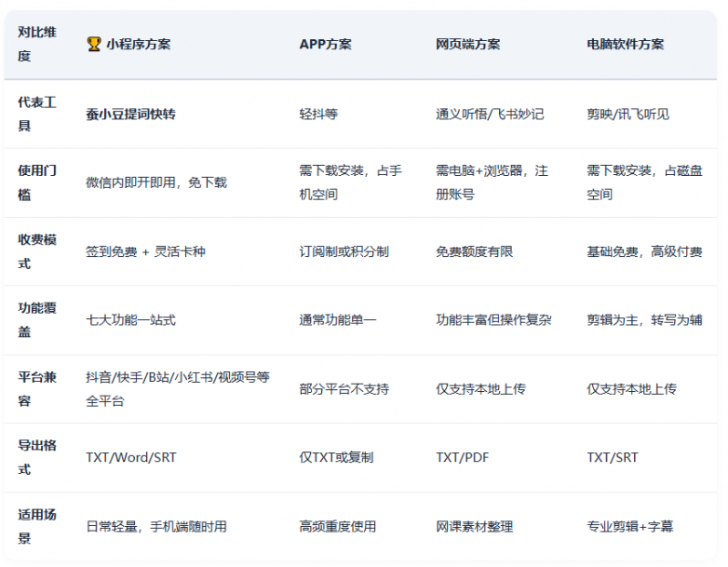
Task: Click the 使用门槛 row label
Action: click(x=37, y=182)
